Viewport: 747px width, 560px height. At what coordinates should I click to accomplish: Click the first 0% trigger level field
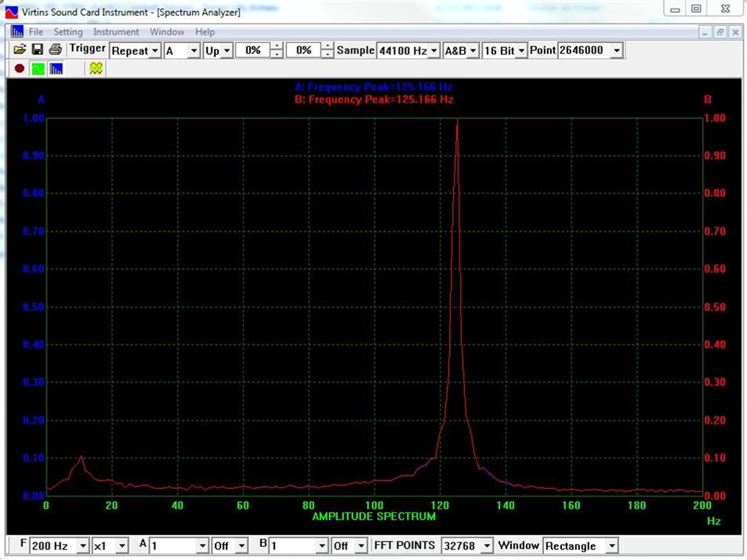coord(253,50)
